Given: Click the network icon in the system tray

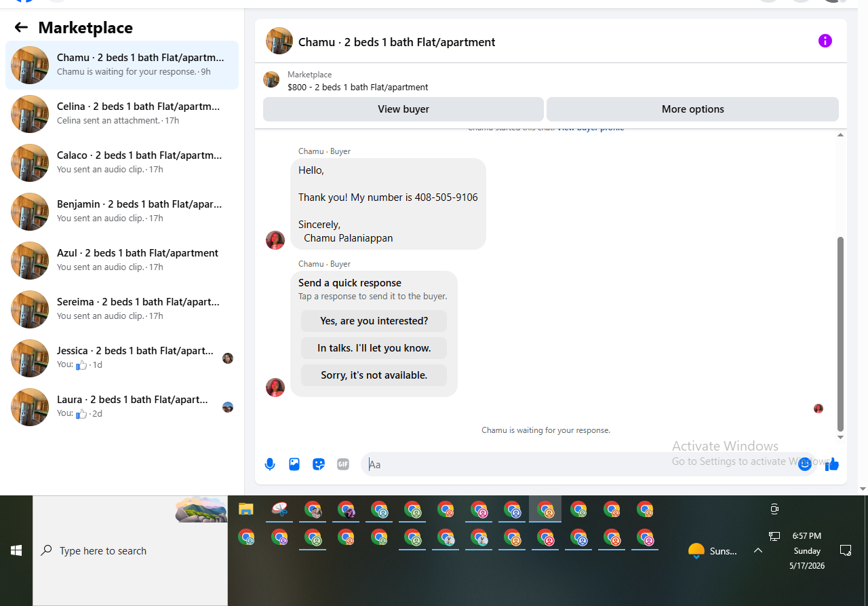Looking at the screenshot, I should coord(774,536).
